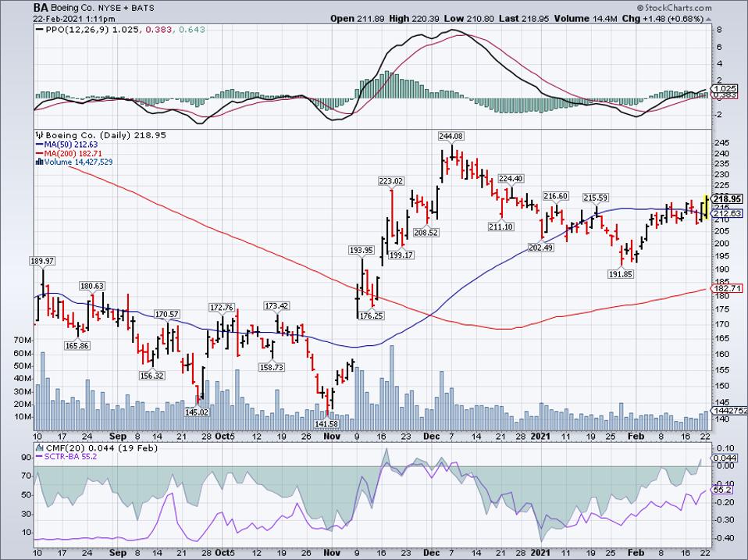The height and width of the screenshot is (560, 748).
Task: Click the Open 211.89 header value
Action: [358, 19]
